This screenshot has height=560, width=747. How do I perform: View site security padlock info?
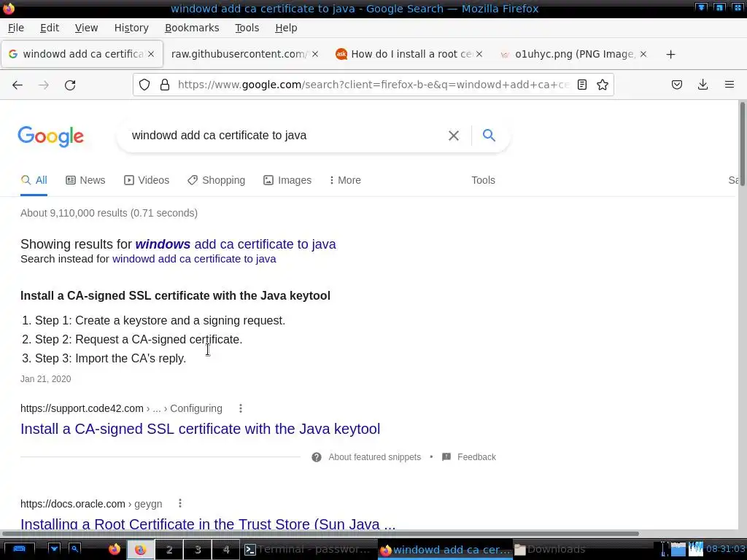pyautogui.click(x=165, y=85)
